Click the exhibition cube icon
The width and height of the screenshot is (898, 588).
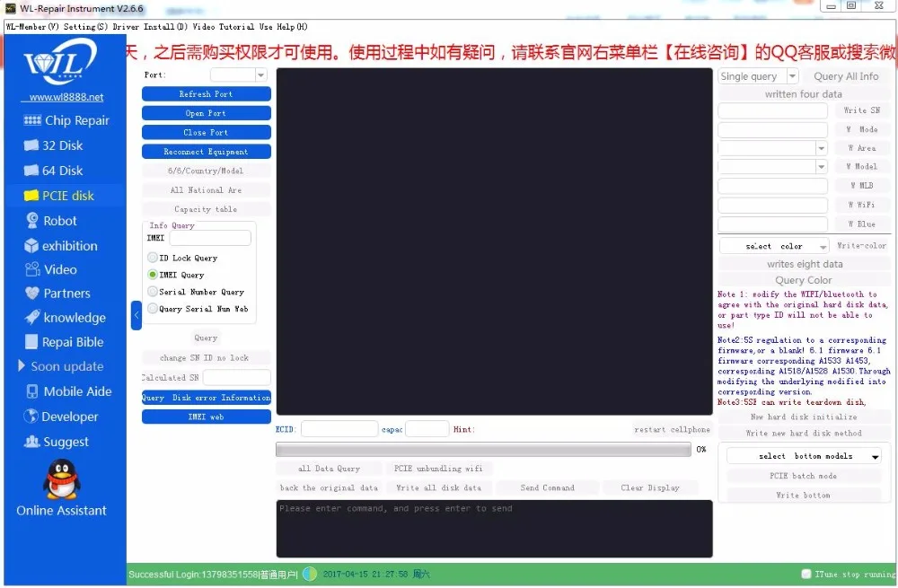click(x=31, y=246)
